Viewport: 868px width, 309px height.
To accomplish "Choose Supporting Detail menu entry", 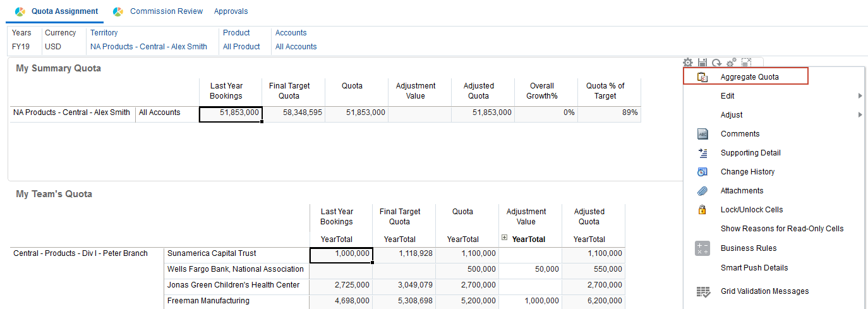I will 750,153.
